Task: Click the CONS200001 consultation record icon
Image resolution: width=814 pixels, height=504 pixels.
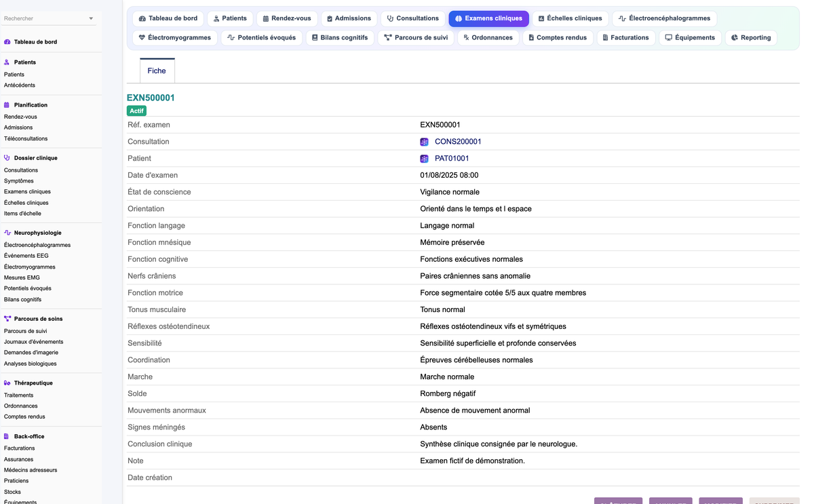Action: pyautogui.click(x=424, y=142)
